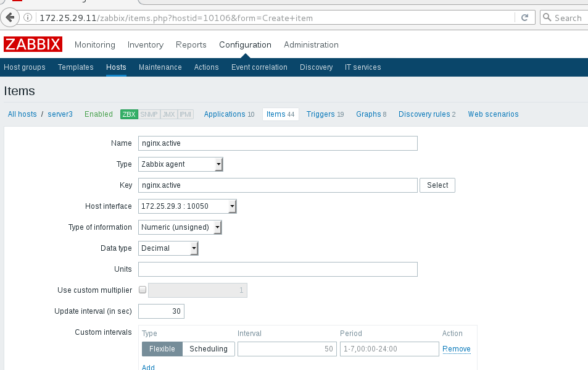The image size is (588, 370).
Task: Click the custom interval field showing 50
Action: [288, 349]
